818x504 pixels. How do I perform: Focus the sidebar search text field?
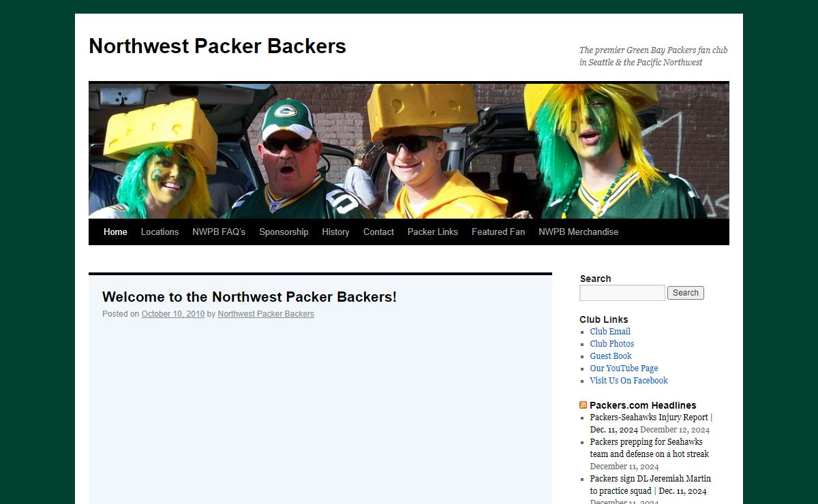622,293
